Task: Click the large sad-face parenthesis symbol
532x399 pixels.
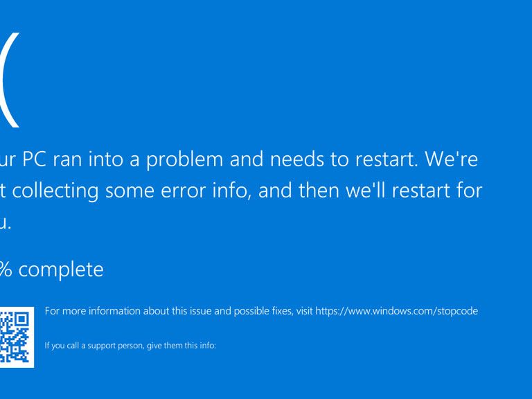Action: (10, 80)
